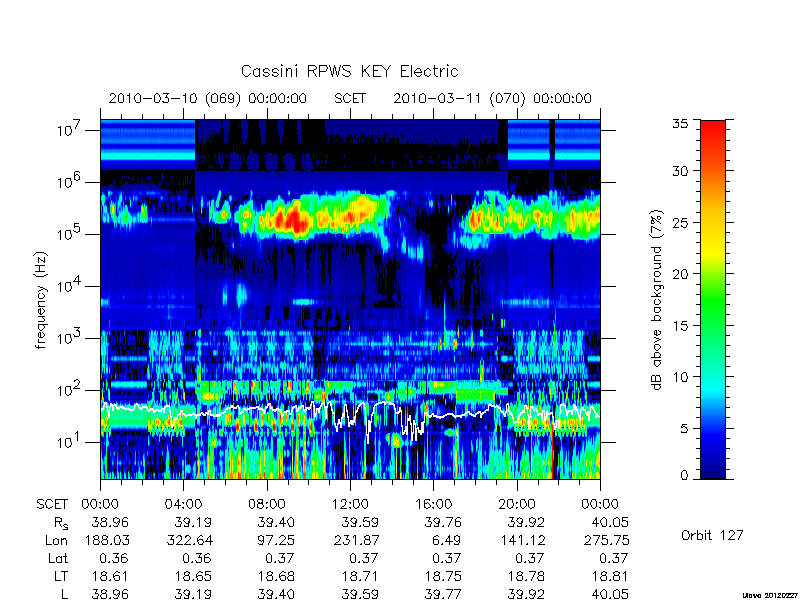Click the "Lat" row label

tap(58, 558)
